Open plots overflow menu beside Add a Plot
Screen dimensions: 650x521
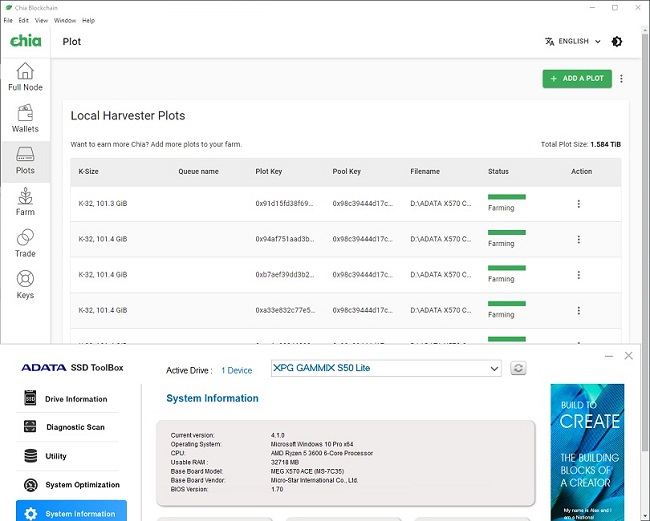pyautogui.click(x=621, y=78)
